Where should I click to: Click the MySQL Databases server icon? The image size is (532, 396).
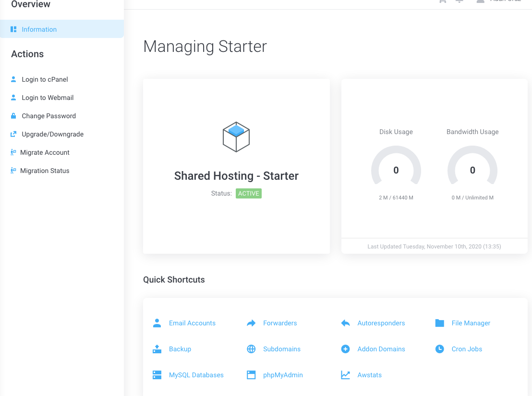(x=157, y=375)
